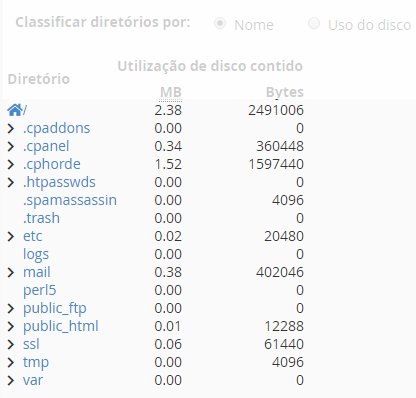Click the Utilização de disco contido heading
This screenshot has width=416, height=398.
210,66
